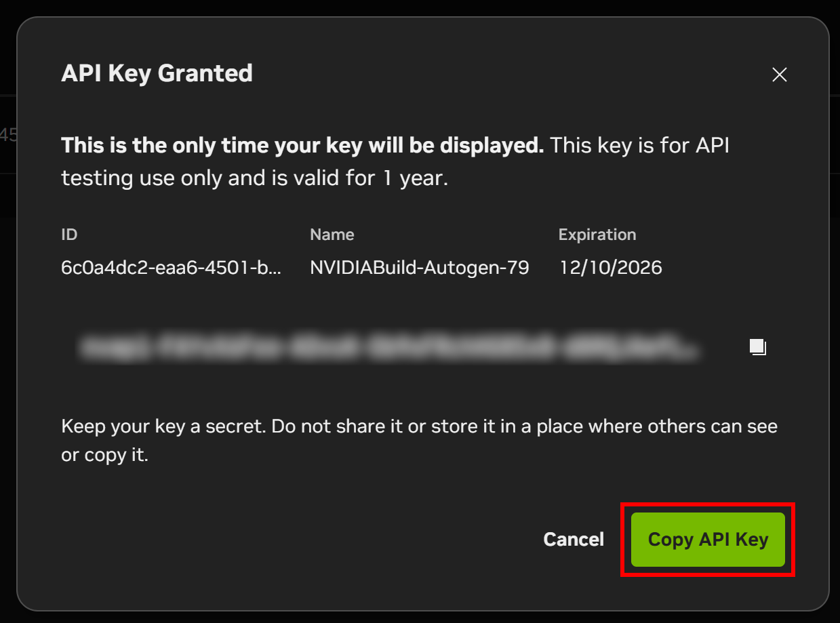Click Copy API Key to save your key

tap(707, 540)
